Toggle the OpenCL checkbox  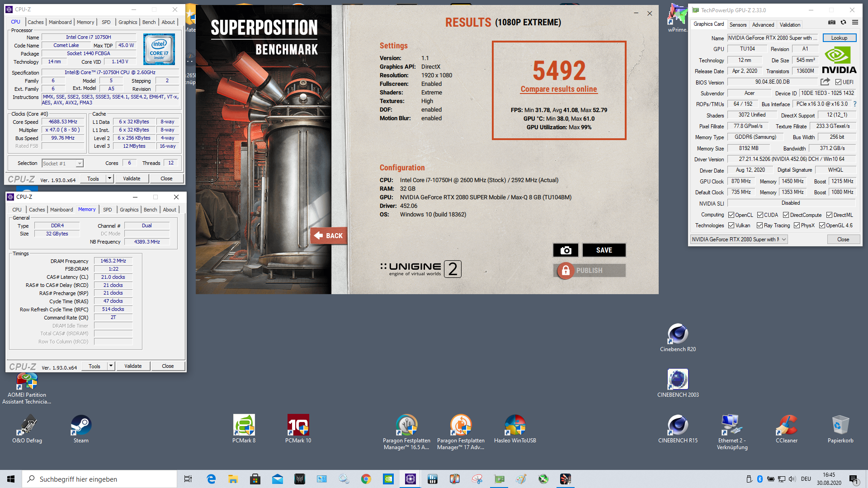click(x=731, y=215)
